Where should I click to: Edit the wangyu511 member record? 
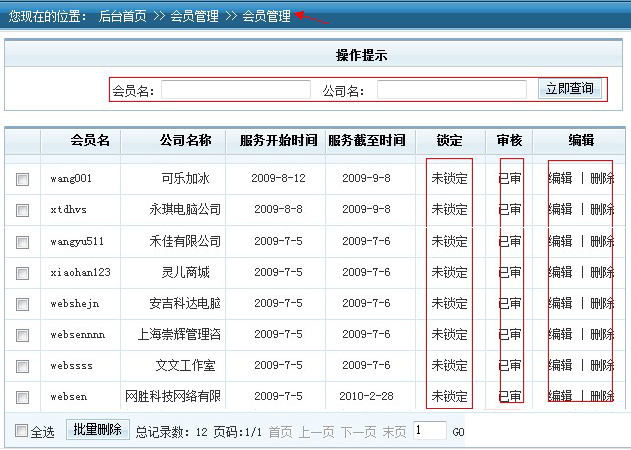tap(560, 241)
